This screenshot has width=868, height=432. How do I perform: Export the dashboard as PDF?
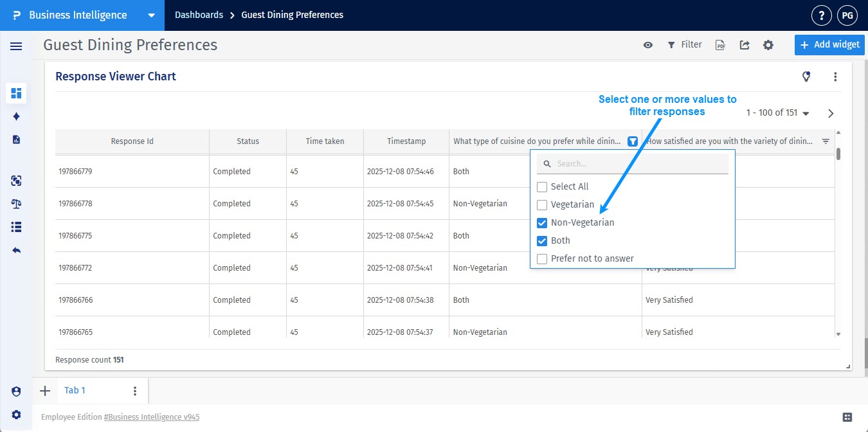click(x=720, y=45)
